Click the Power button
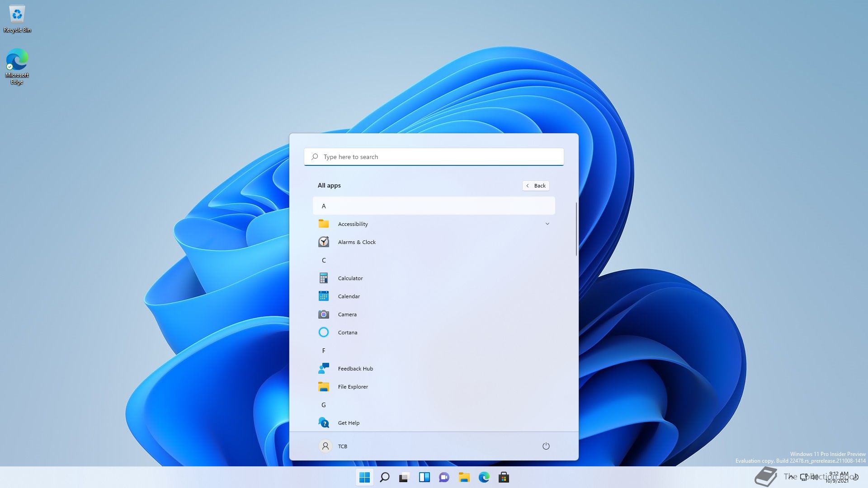This screenshot has width=868, height=488. click(x=546, y=446)
